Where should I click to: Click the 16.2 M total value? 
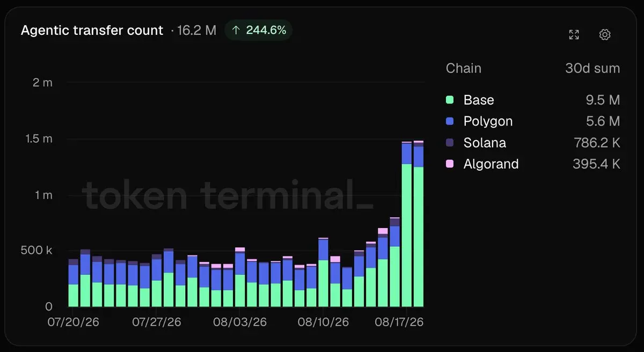196,31
